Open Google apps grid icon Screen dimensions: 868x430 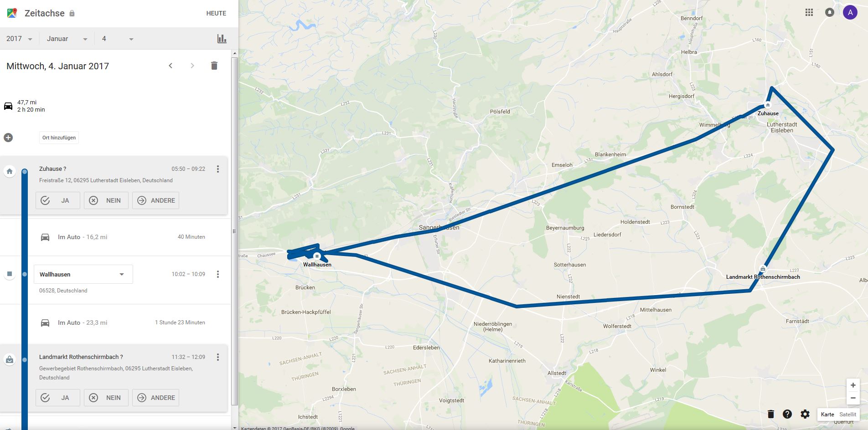click(809, 13)
